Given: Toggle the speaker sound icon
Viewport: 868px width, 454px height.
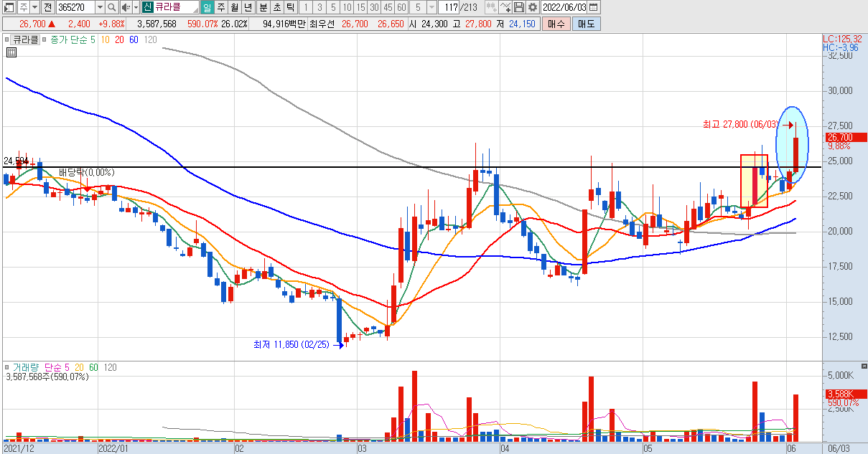Looking at the screenshot, I should point(125,7).
